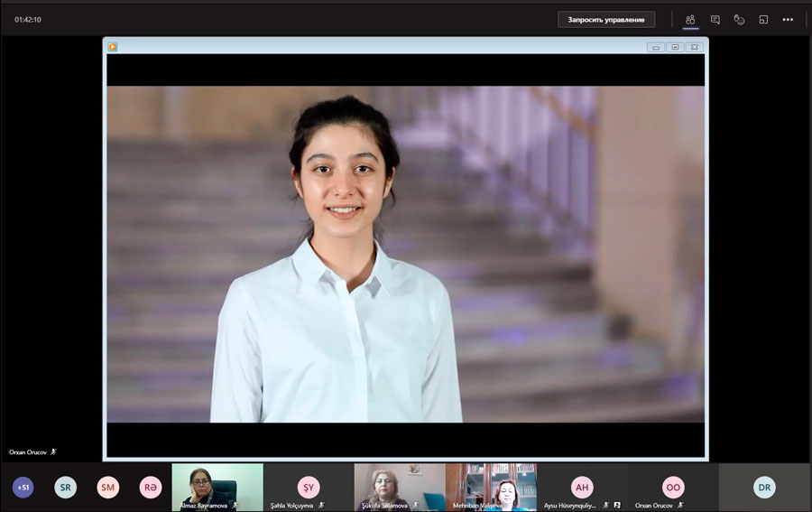Open the meeting chat icon
This screenshot has height=512, width=812.
coord(715,20)
